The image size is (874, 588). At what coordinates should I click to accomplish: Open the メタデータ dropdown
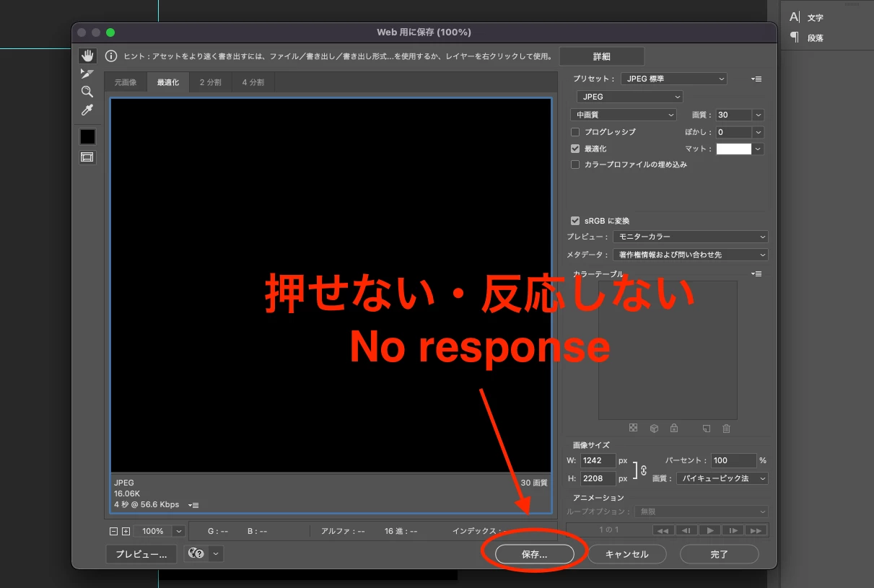tap(690, 255)
